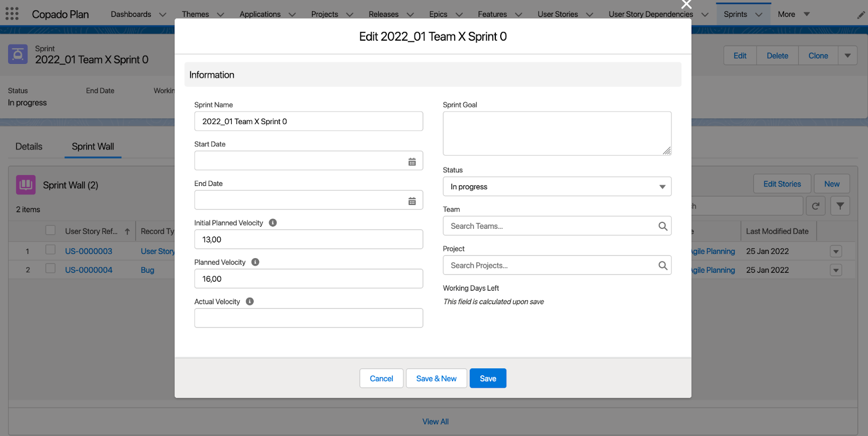Close the Edit Sprint dialog with X
Viewport: 868px width, 436px height.
[x=686, y=5]
